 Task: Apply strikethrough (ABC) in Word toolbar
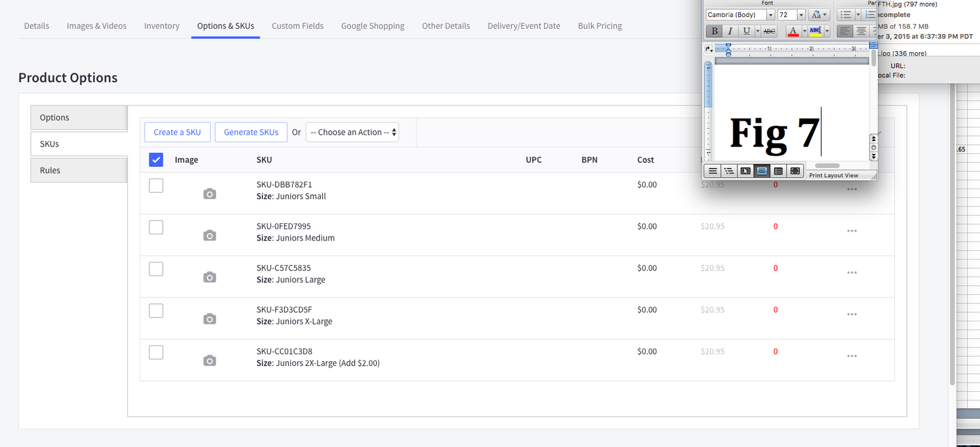tap(769, 31)
